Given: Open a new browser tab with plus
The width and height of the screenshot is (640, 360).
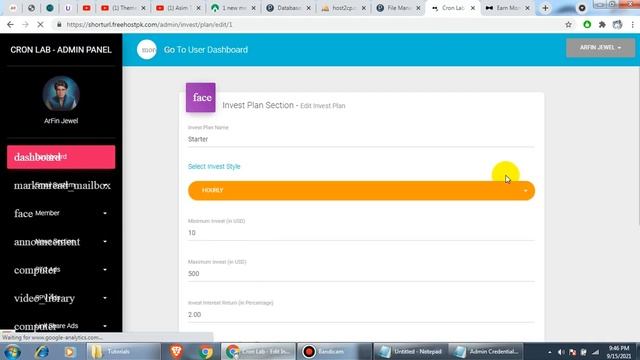Looking at the screenshot, I should [545, 8].
